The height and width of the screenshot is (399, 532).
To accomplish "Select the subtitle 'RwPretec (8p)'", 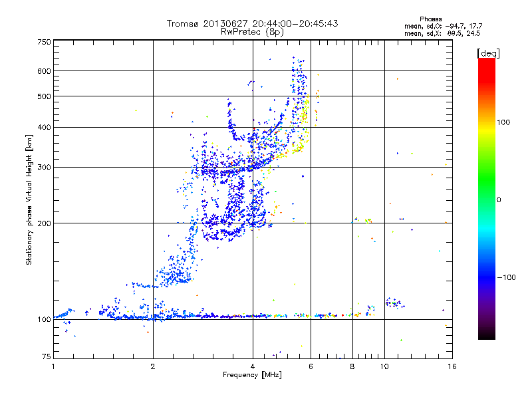I will [x=253, y=32].
